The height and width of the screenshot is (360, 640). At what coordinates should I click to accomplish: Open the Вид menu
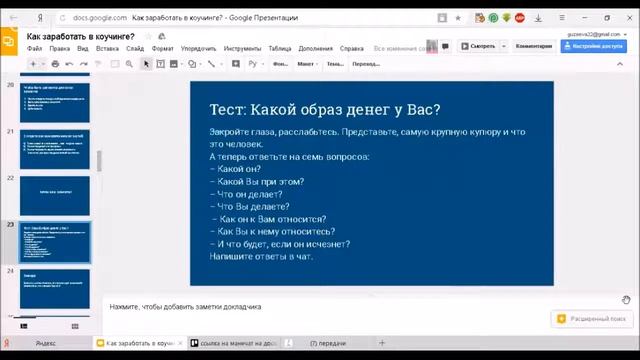(x=83, y=49)
